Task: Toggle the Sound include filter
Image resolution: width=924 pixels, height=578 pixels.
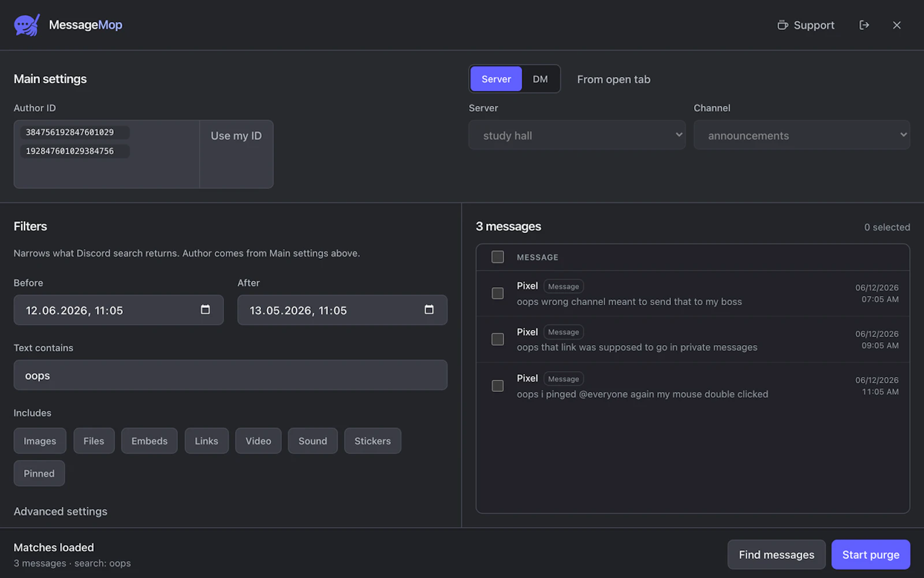Action: (312, 441)
